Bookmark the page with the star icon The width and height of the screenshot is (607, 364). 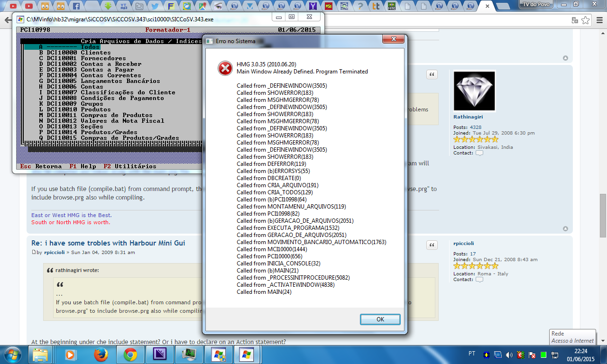pyautogui.click(x=586, y=20)
